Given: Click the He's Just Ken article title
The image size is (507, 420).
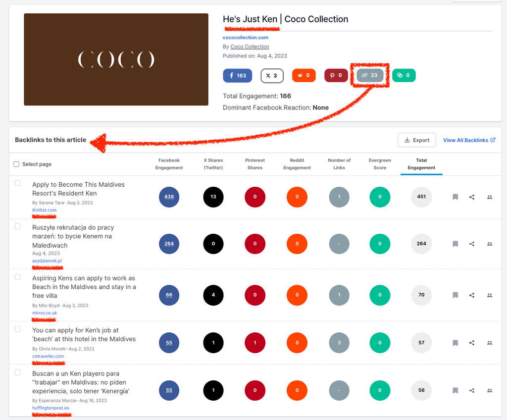Looking at the screenshot, I should coord(286,19).
